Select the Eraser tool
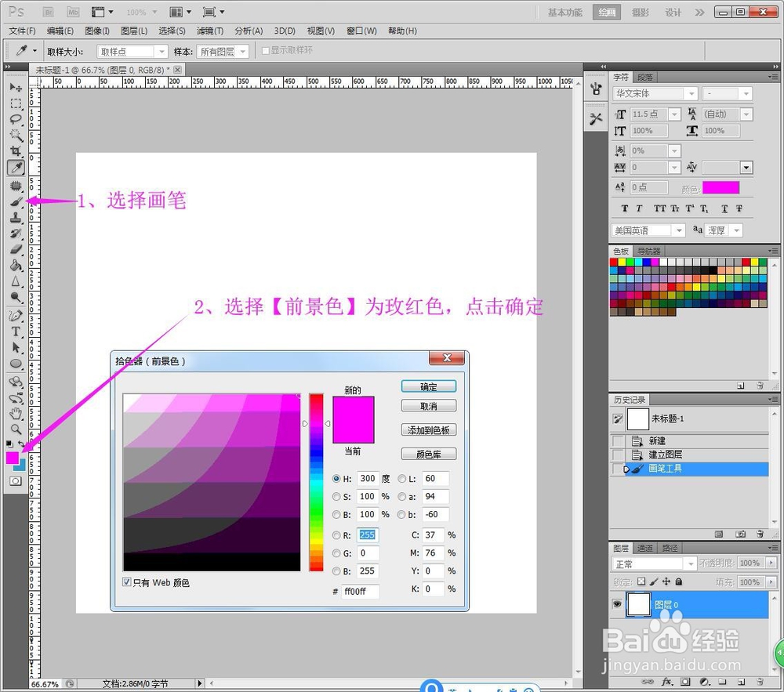784x692 pixels. (x=16, y=249)
